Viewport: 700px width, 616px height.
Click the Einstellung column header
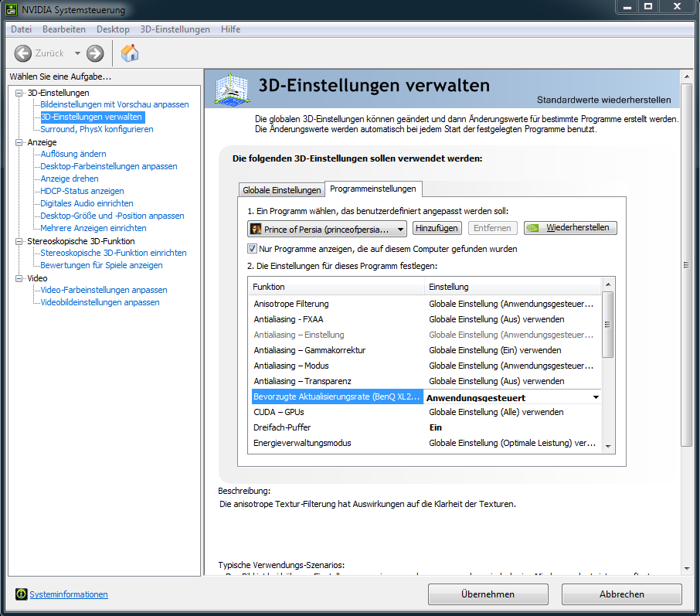(x=512, y=287)
